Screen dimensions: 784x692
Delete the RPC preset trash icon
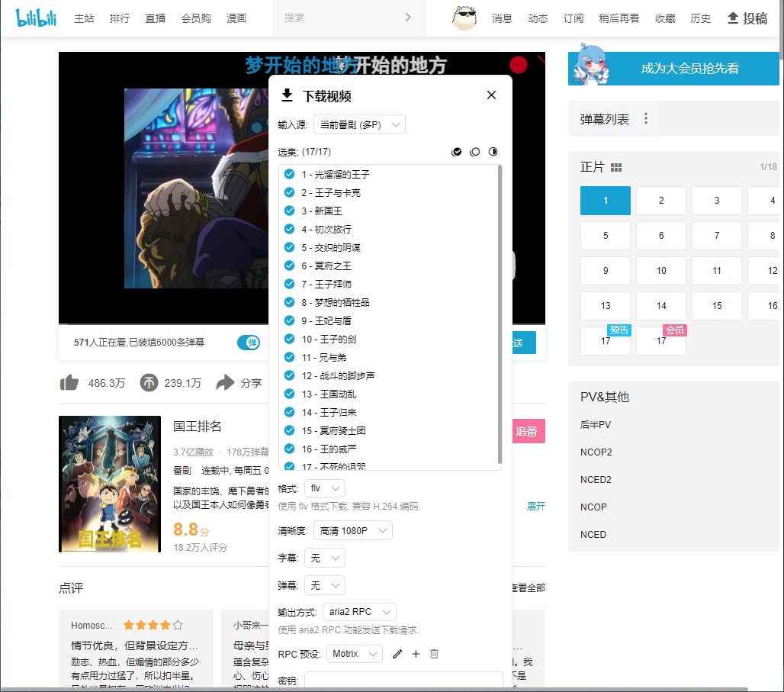[434, 654]
